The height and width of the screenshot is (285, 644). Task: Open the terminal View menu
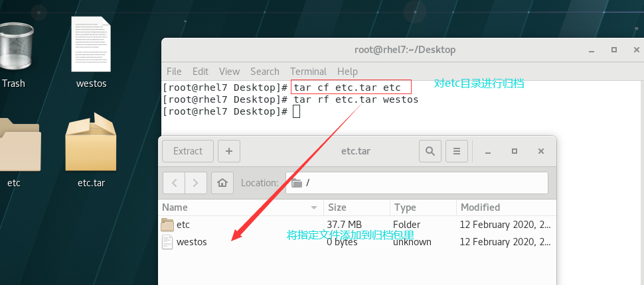pyautogui.click(x=229, y=72)
